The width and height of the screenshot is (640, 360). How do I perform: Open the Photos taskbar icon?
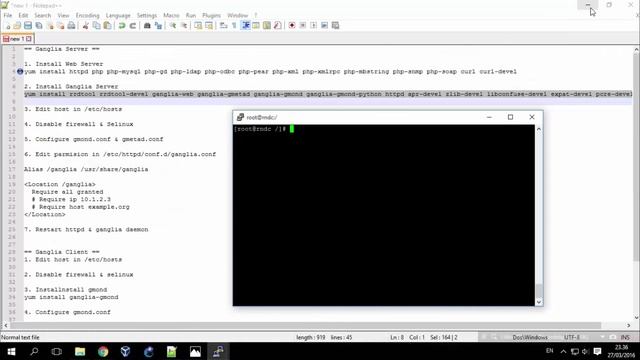195,351
